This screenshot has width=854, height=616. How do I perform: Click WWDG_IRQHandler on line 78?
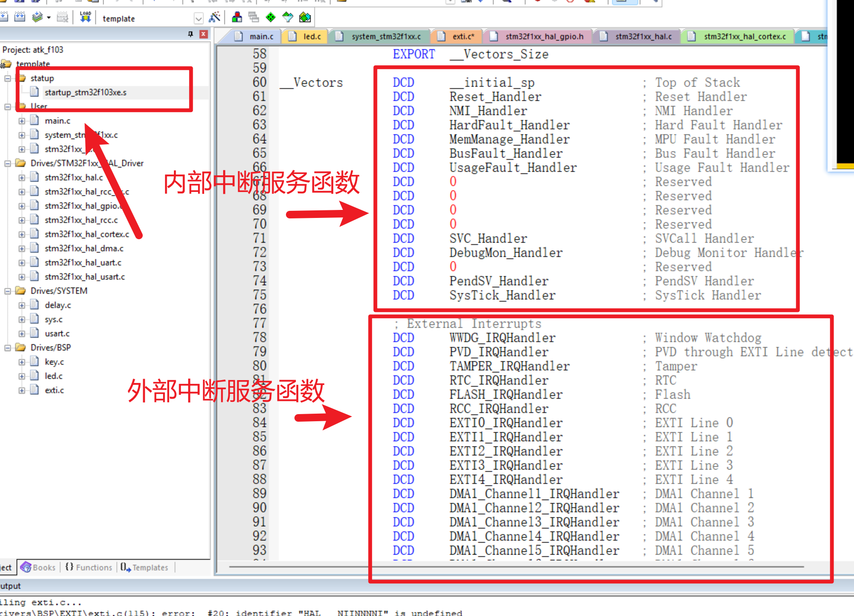(502, 338)
